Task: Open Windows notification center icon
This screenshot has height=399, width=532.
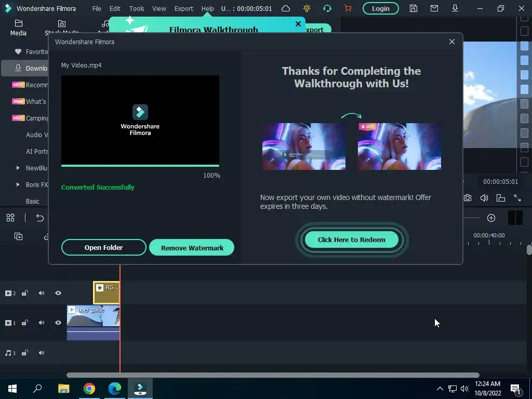Action: pos(516,389)
